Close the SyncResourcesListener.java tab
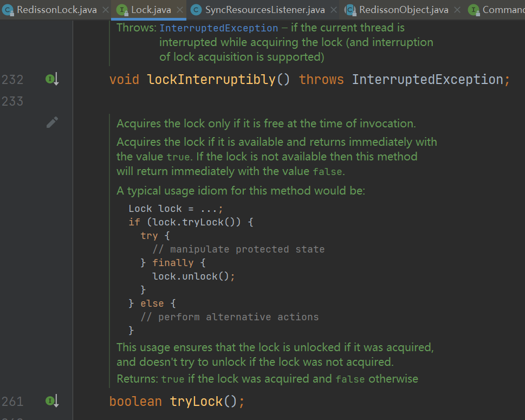The height and width of the screenshot is (420, 525). [333, 10]
